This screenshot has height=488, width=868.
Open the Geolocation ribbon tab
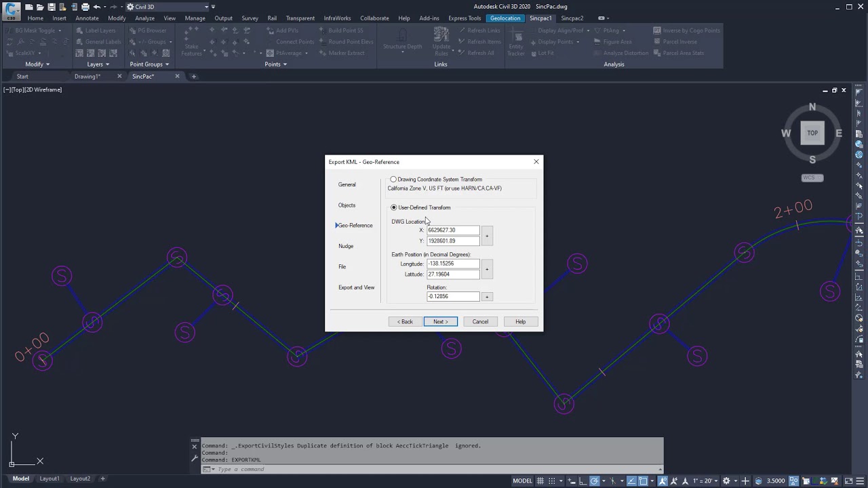click(x=505, y=18)
